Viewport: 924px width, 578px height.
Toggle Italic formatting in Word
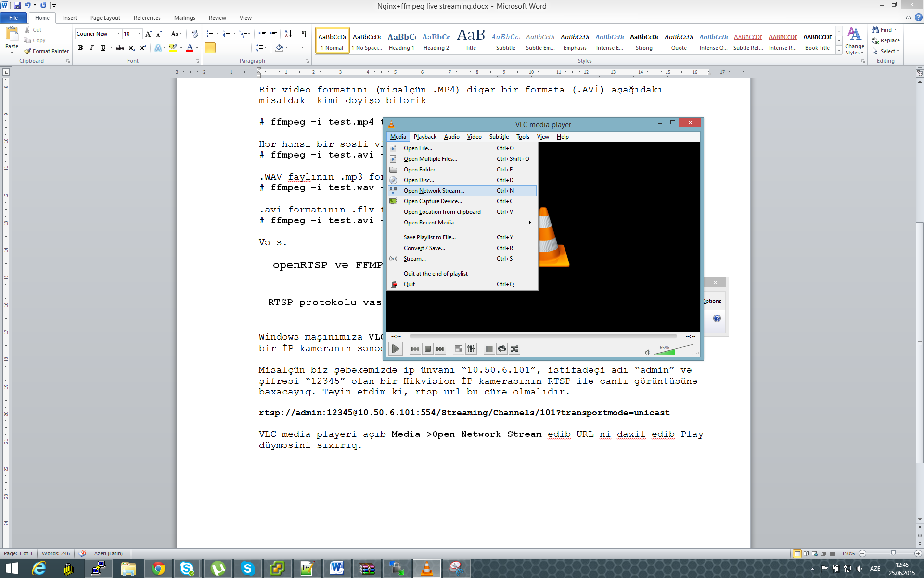(91, 48)
